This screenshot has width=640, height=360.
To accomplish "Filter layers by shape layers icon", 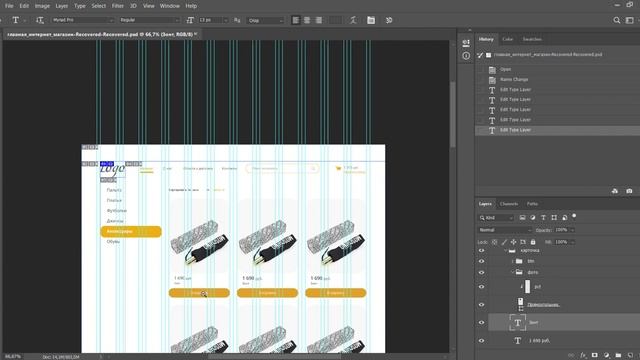I will coord(554,218).
